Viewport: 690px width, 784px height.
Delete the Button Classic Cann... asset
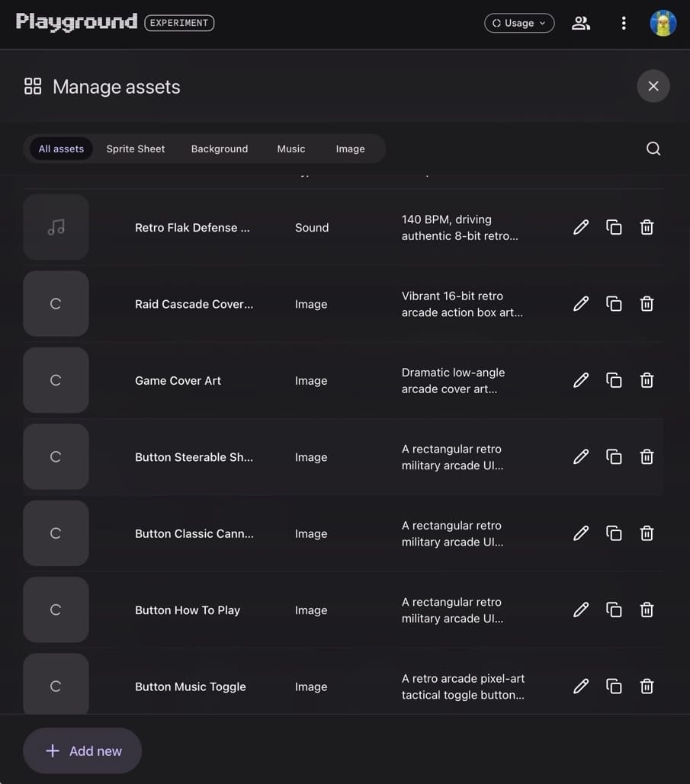(x=647, y=533)
